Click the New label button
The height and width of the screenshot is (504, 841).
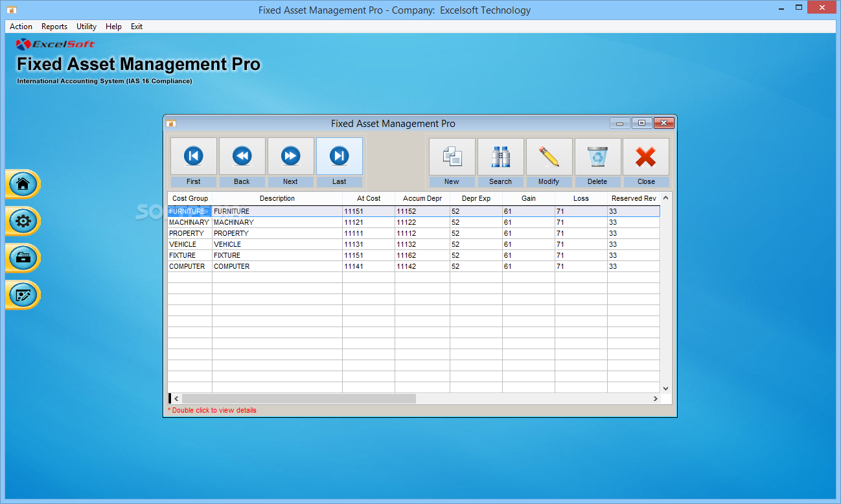coord(452,181)
